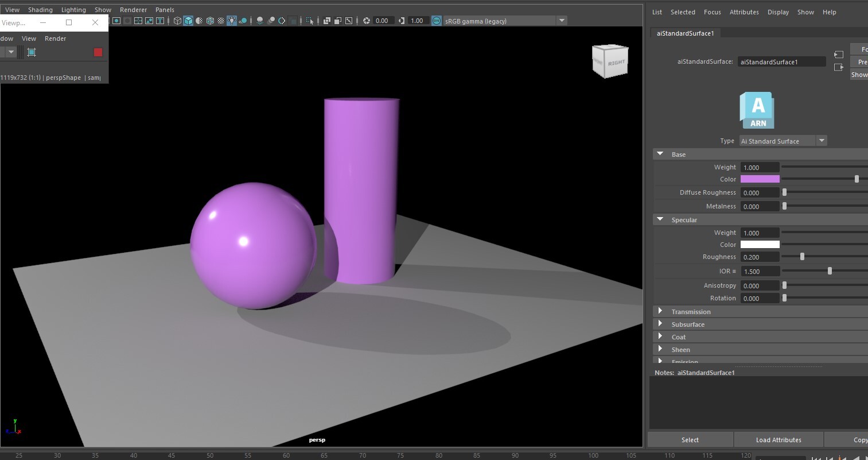Viewport: 868px width, 460px height.
Task: Click the purple Base Color swatch
Action: coord(760,179)
